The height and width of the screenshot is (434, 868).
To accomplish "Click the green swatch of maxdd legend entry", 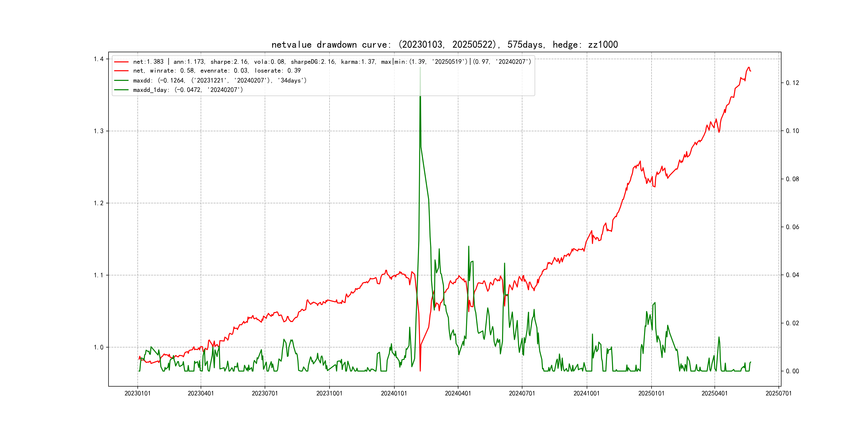I will pyautogui.click(x=121, y=81).
